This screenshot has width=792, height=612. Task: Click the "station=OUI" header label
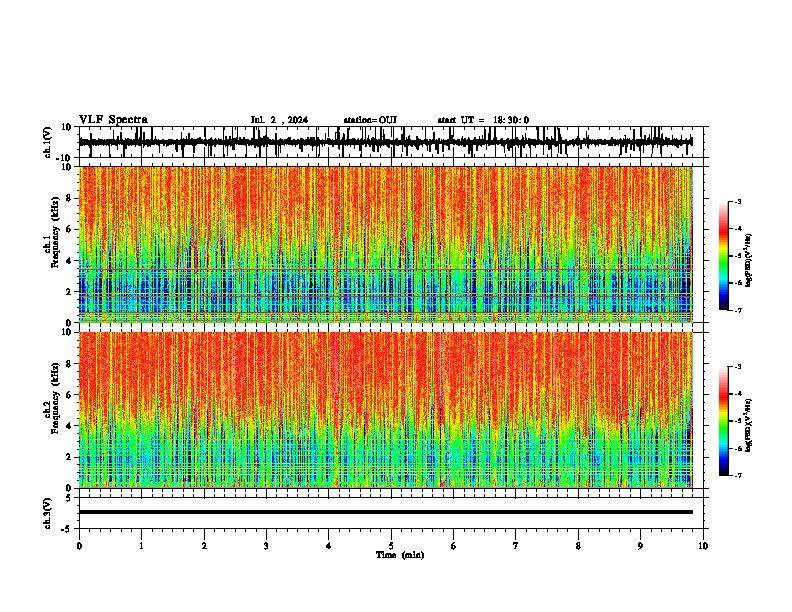point(370,120)
